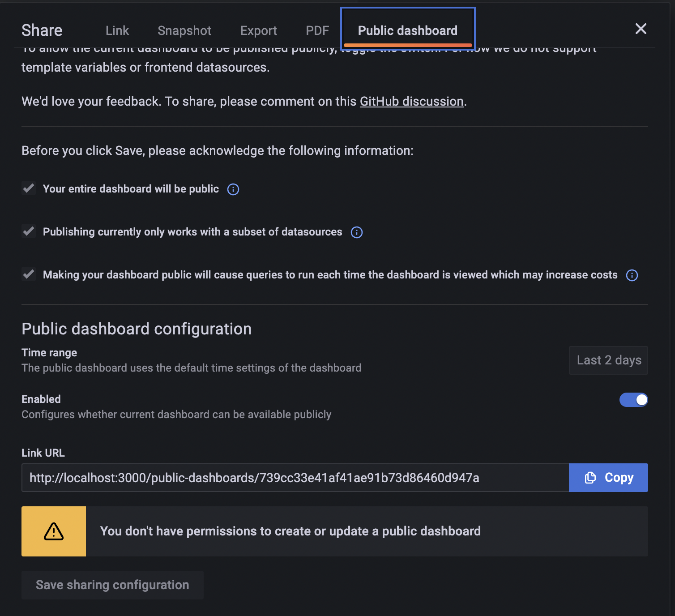Open the Export tab
This screenshot has height=616, width=675.
point(259,30)
